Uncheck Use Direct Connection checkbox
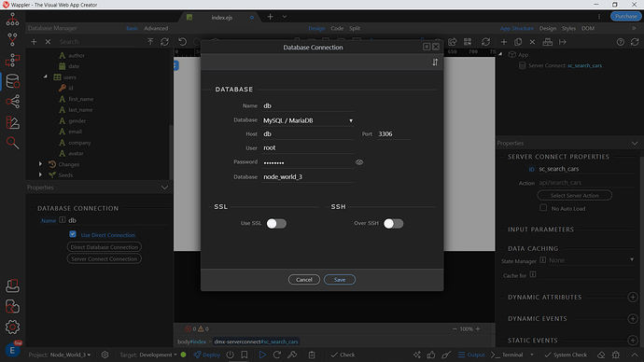Image resolution: width=644 pixels, height=362 pixels. (x=73, y=234)
